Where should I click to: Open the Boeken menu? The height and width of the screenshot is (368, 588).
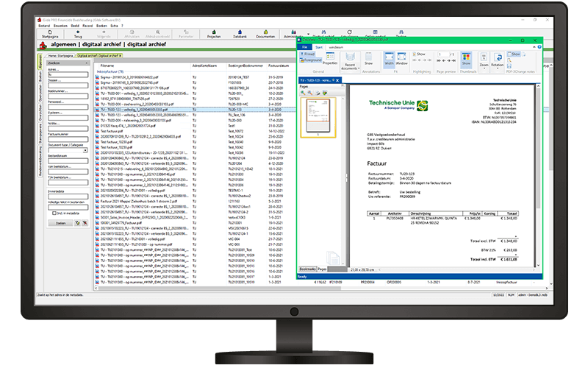point(101,26)
